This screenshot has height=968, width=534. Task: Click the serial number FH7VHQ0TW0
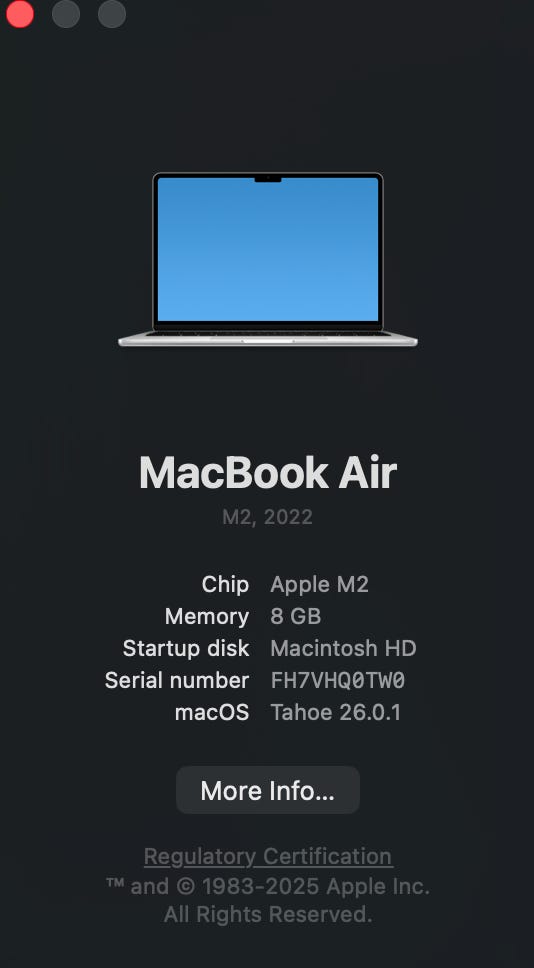(338, 680)
